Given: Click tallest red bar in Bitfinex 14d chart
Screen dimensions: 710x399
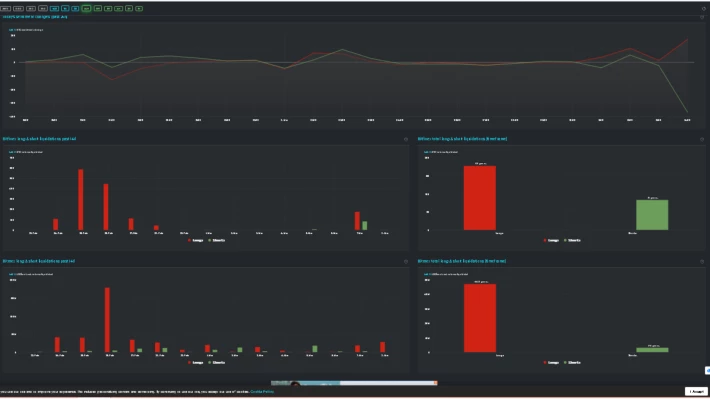Looking at the screenshot, I should 81,200.
